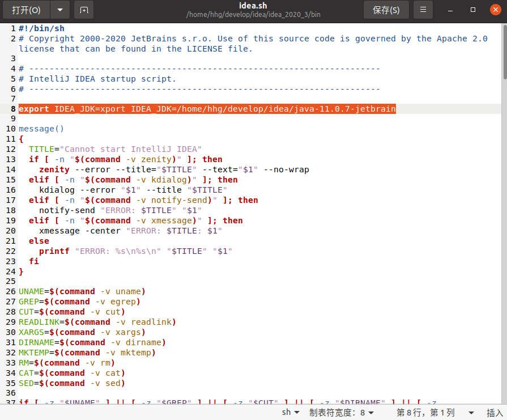
Task: Expand the recent files dropdown arrow
Action: tap(60, 10)
